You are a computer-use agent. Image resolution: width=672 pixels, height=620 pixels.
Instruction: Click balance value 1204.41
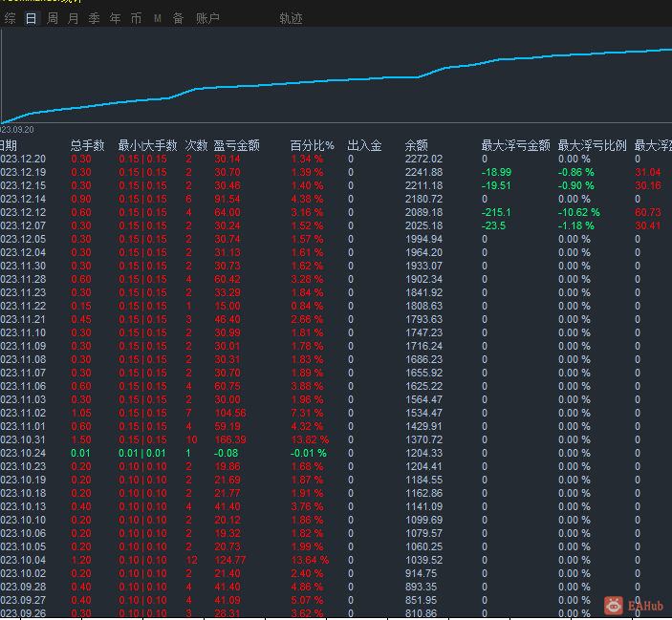pyautogui.click(x=423, y=467)
